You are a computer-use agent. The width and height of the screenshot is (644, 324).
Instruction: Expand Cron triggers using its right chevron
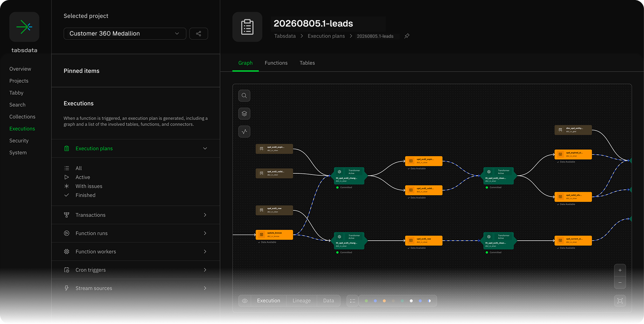coord(205,270)
